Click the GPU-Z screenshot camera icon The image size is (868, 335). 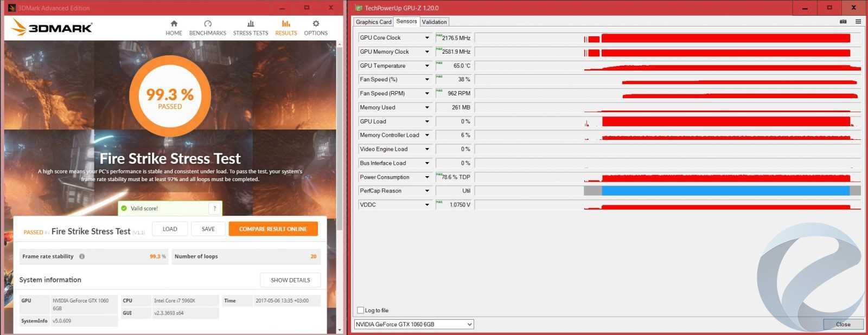point(843,22)
